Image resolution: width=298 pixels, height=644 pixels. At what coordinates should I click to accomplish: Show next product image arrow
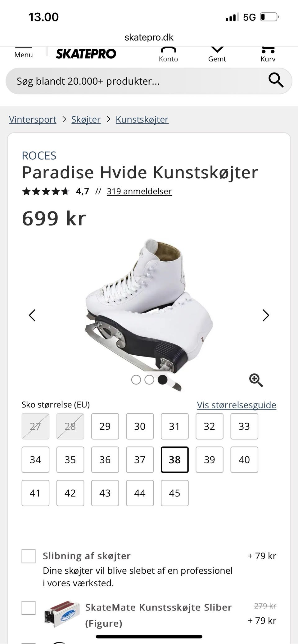[266, 315]
